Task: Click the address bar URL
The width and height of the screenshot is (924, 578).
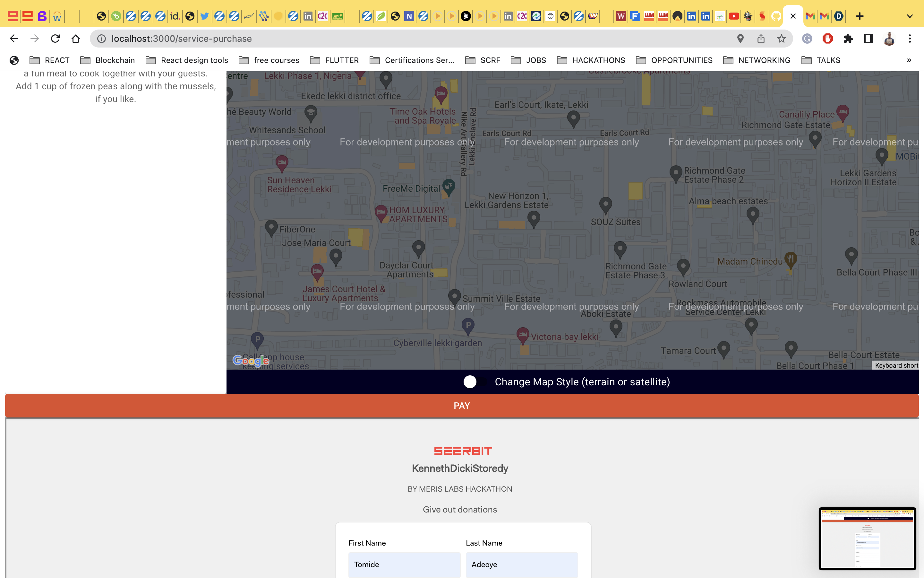Action: point(181,39)
